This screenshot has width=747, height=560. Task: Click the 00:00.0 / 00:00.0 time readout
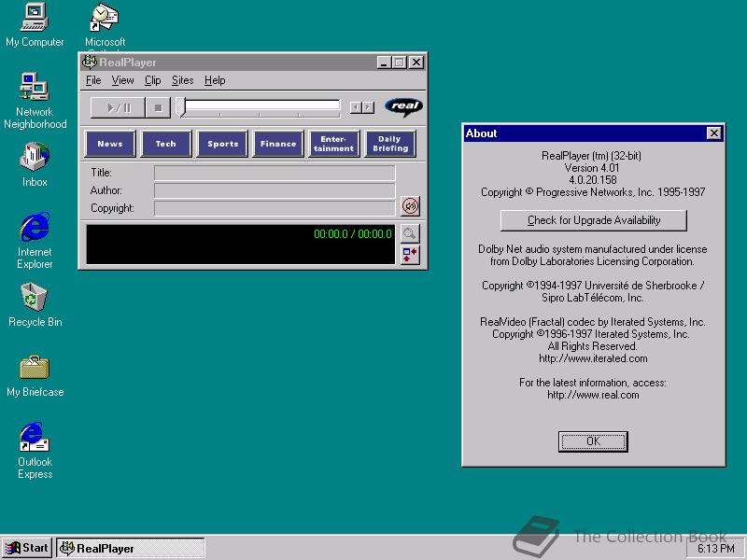click(353, 234)
